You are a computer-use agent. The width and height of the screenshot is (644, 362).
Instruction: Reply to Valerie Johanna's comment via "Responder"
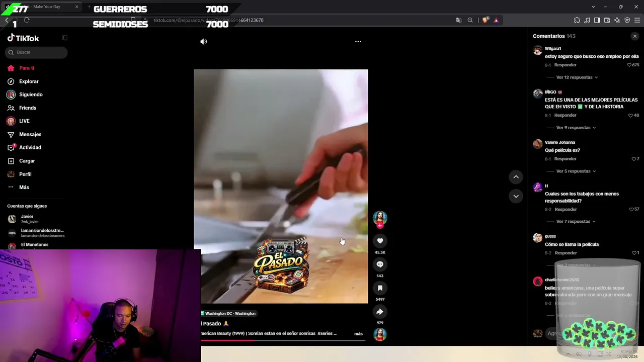pos(565,159)
